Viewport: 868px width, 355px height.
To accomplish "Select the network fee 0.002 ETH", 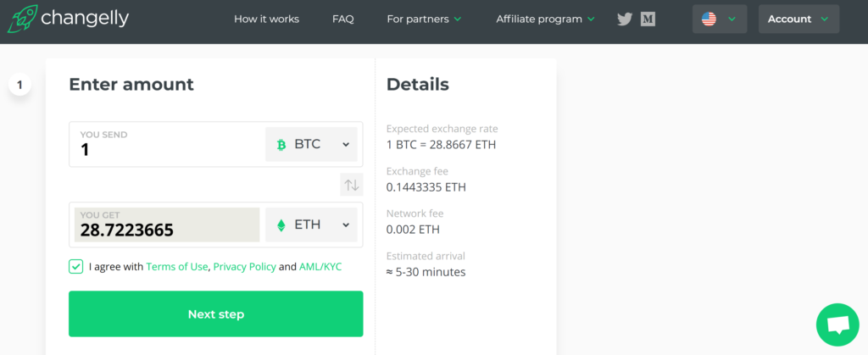I will point(413,230).
